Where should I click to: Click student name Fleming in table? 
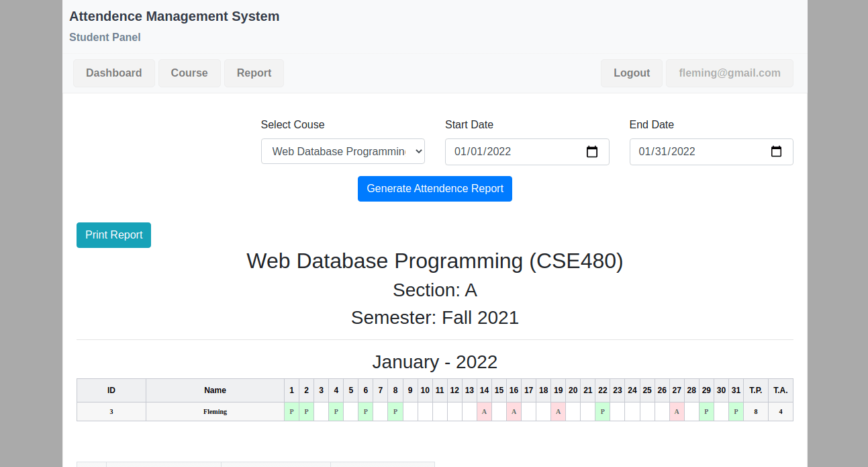coord(215,412)
